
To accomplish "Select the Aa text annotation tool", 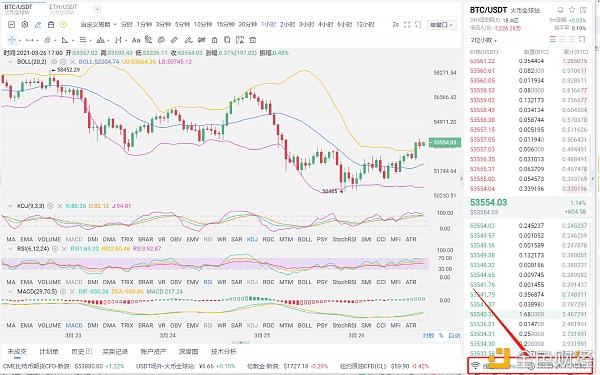I will (x=136, y=40).
